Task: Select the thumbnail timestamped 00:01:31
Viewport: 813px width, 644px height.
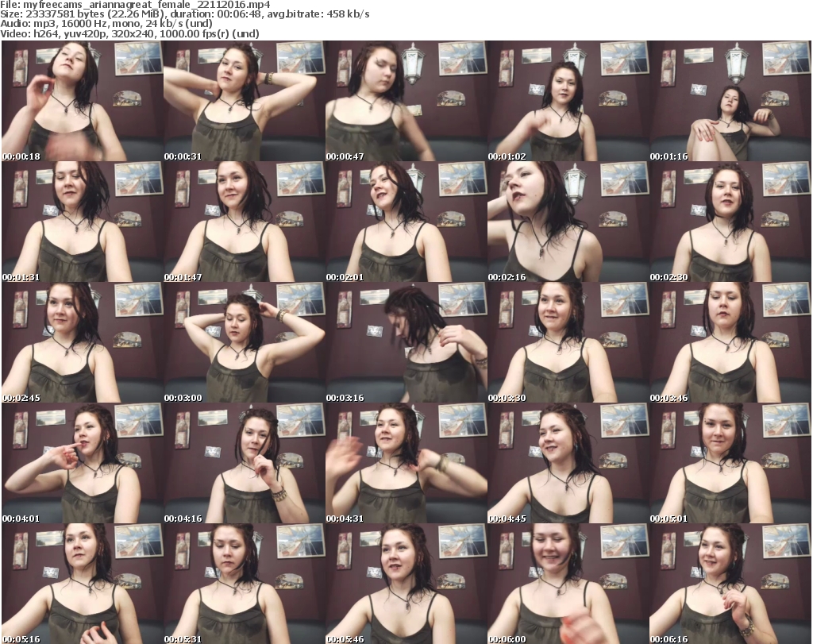Action: (x=83, y=222)
